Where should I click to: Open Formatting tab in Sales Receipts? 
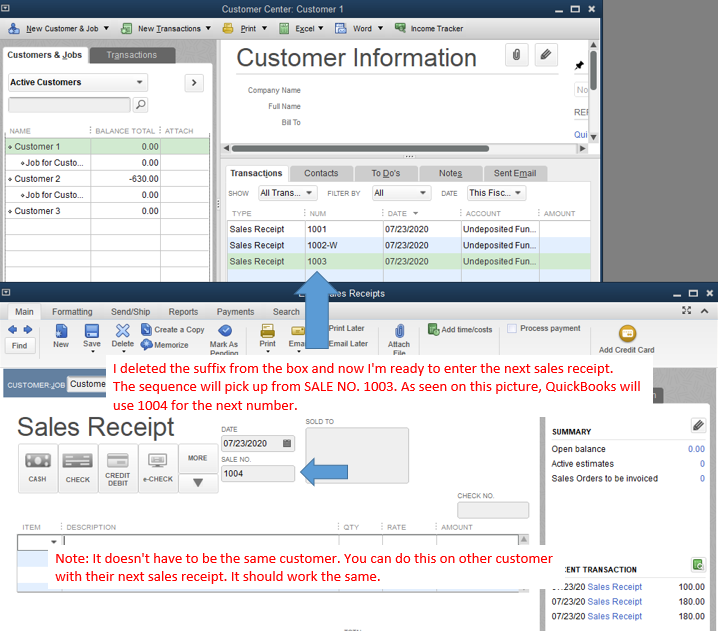tap(72, 312)
